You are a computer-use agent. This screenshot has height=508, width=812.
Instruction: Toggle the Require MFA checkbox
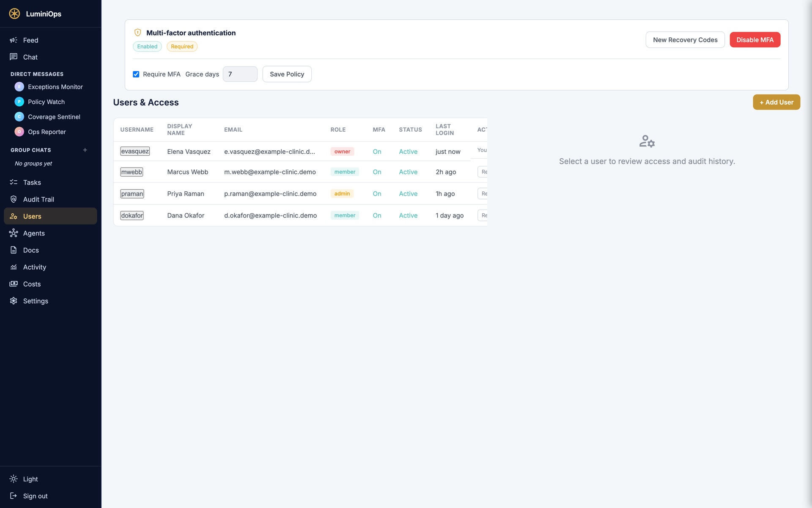136,74
